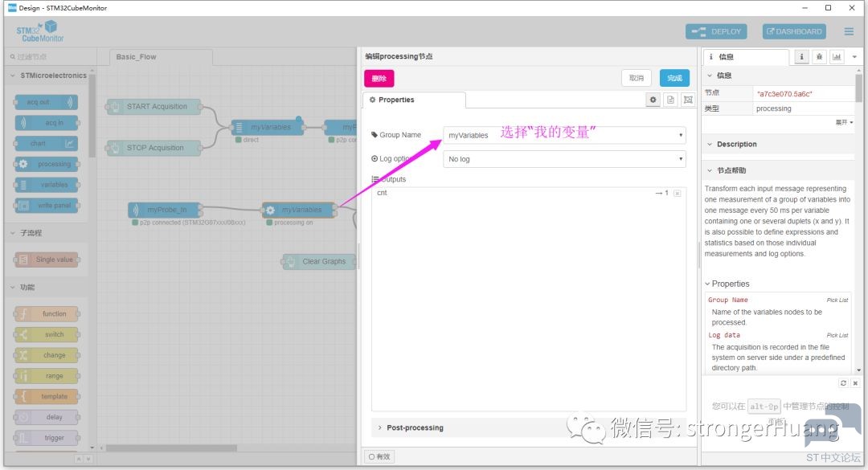Select the function palette node
Image resolution: width=868 pixels, height=470 pixels.
point(47,314)
